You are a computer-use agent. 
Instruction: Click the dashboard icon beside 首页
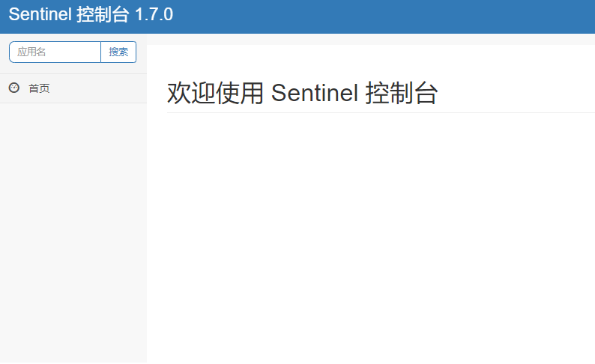coord(14,88)
